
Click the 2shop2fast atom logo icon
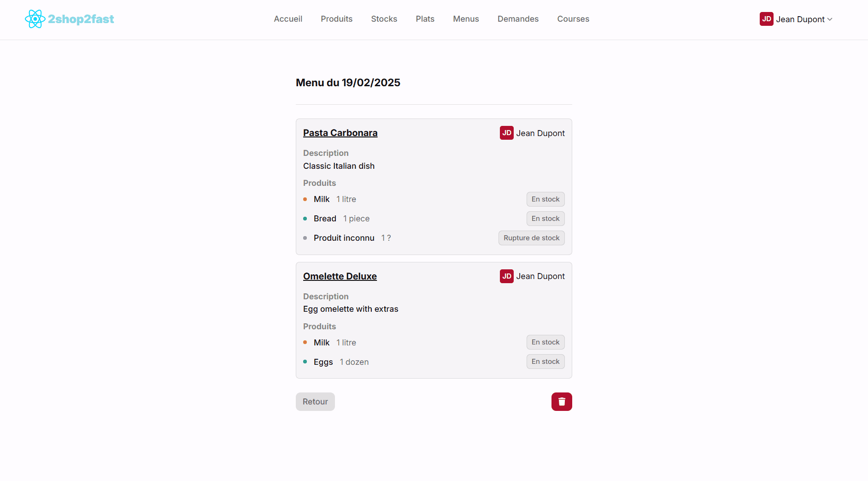pos(35,19)
